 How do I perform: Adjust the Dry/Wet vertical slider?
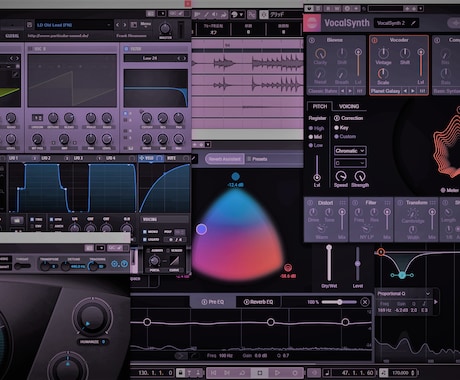pyautogui.click(x=329, y=263)
